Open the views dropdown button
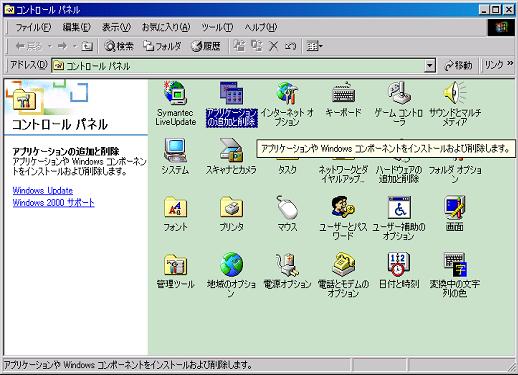 314,46
